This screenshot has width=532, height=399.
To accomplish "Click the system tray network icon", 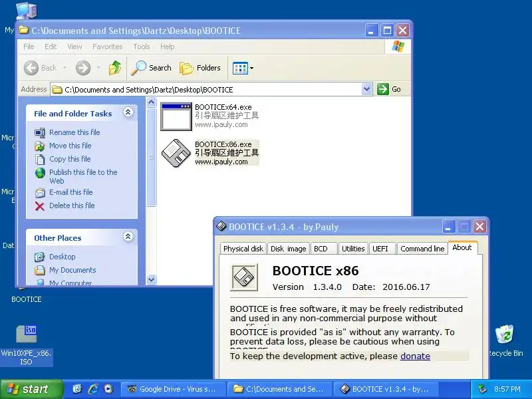I will tap(482, 389).
